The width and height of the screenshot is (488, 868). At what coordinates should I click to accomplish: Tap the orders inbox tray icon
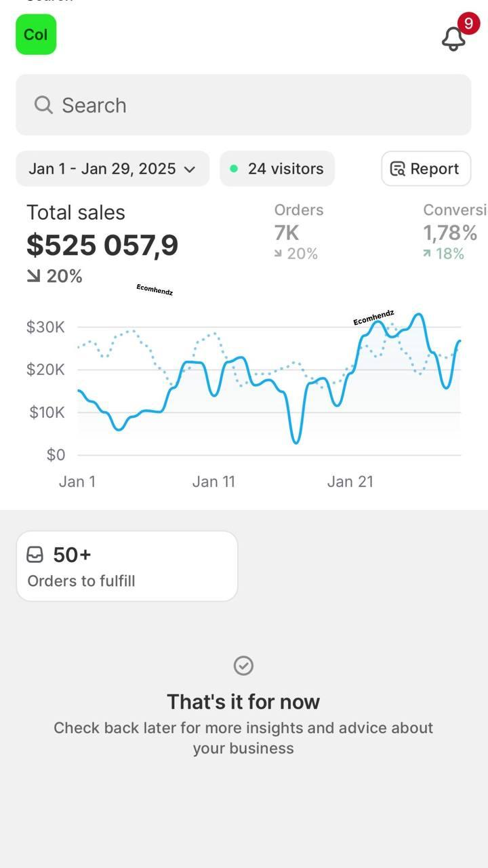pyautogui.click(x=35, y=555)
